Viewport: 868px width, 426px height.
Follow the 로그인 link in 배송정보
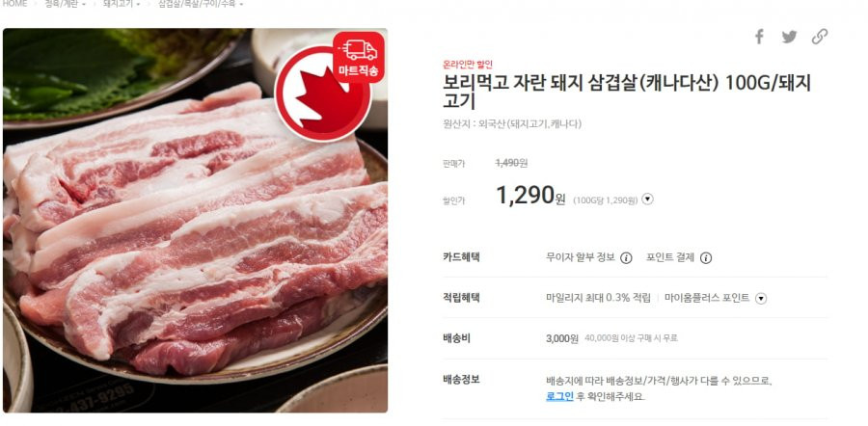(x=559, y=396)
